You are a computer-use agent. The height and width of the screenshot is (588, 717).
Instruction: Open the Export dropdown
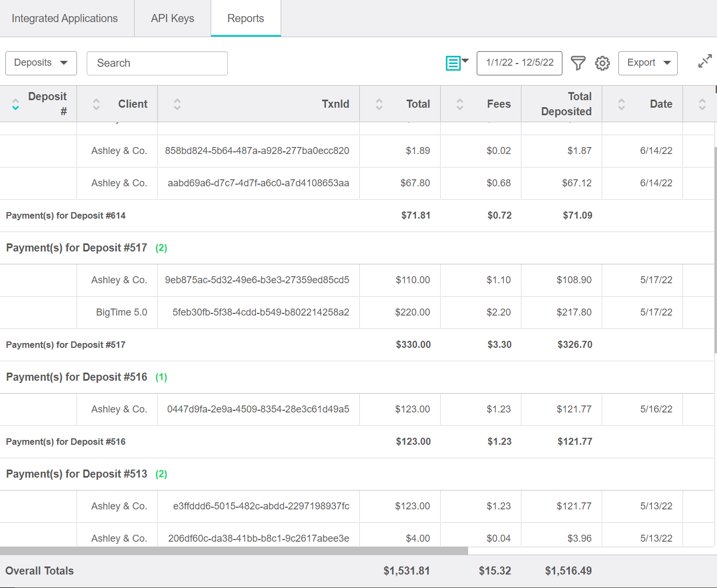648,63
